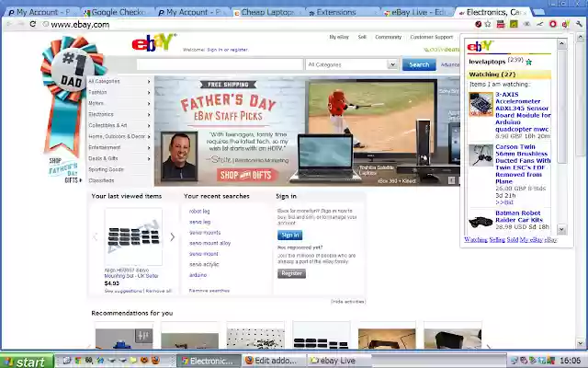Click the red striped extension icon in toolbar
588x368 pixels.
point(501,25)
